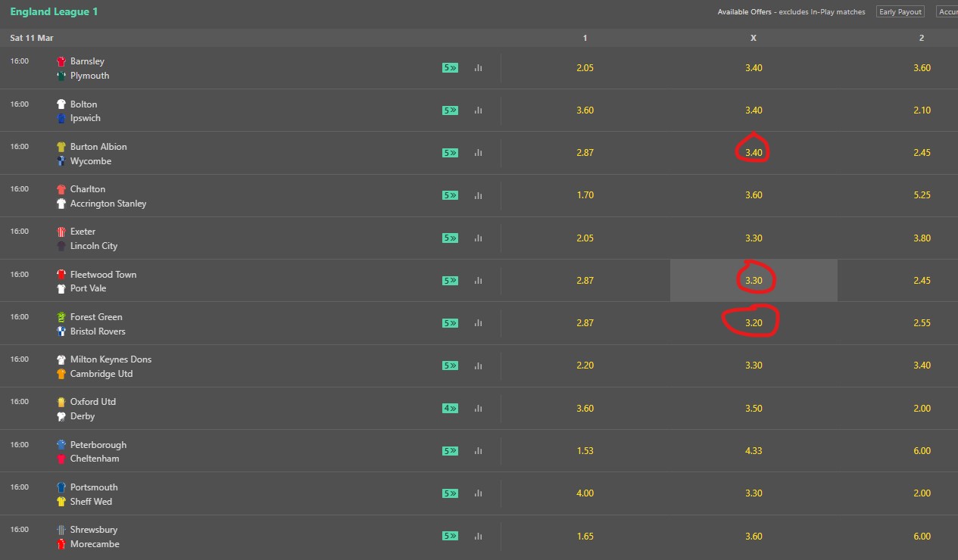Select Ipswich away win odds 2.10

click(922, 110)
